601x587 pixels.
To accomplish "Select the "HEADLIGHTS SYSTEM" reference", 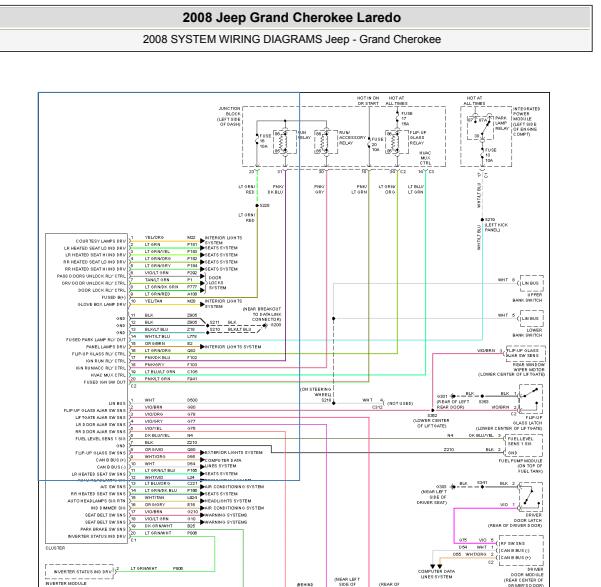I will pos(228,501).
